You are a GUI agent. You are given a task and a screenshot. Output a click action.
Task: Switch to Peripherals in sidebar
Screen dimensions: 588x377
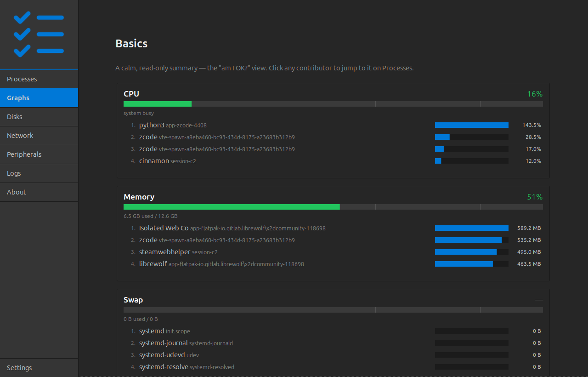click(x=39, y=154)
